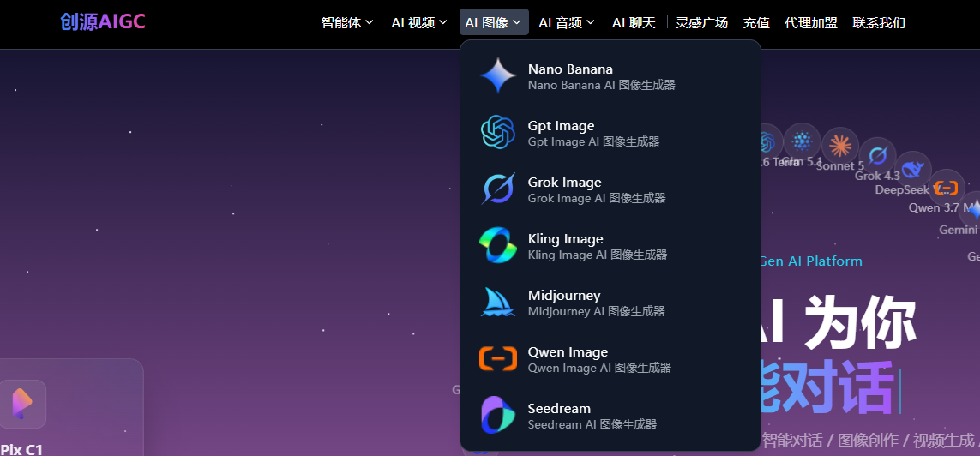
Task: Open the 联系我们 page
Action: 879,23
